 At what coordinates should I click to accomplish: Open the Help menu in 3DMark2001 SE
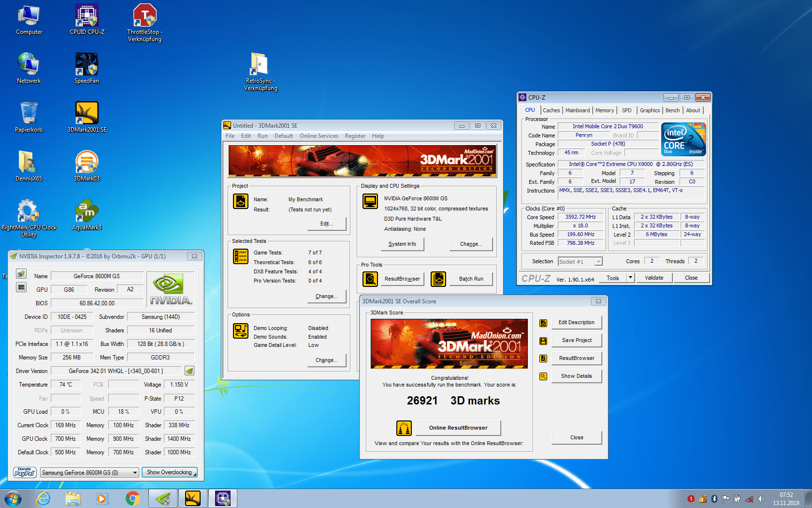378,136
